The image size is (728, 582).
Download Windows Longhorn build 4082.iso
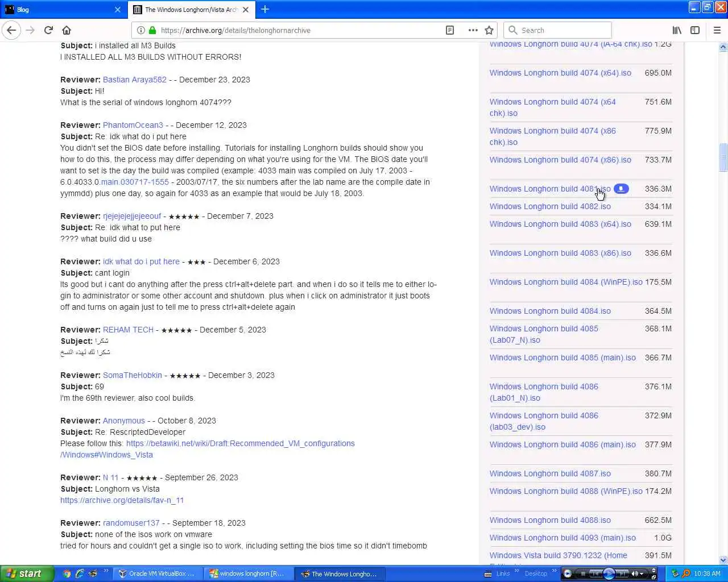pyautogui.click(x=550, y=206)
